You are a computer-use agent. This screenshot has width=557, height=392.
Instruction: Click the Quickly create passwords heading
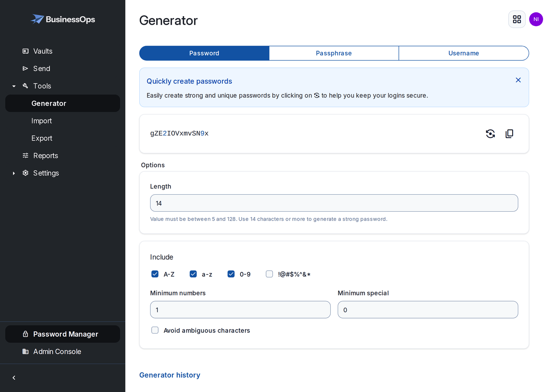coord(189,81)
